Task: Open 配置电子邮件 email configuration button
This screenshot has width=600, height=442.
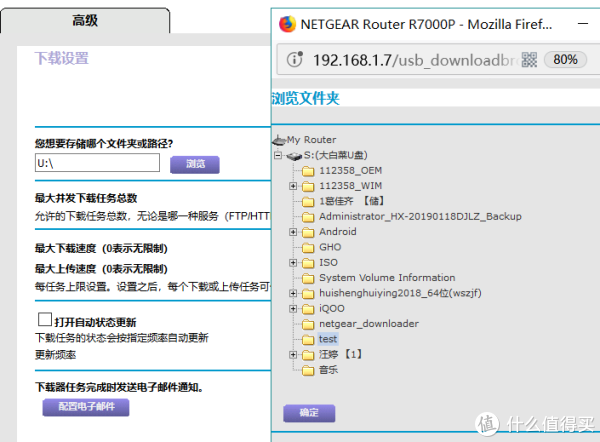Action: tap(86, 407)
